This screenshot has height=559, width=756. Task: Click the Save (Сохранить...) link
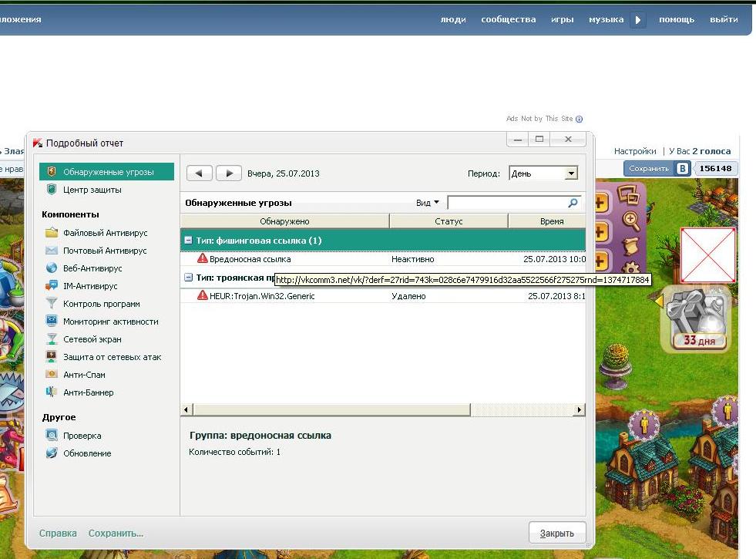click(116, 533)
